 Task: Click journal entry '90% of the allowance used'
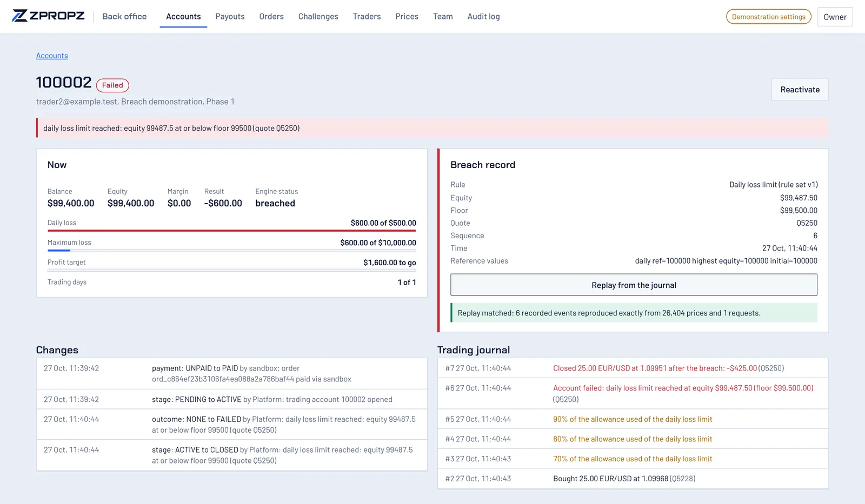pyautogui.click(x=633, y=419)
